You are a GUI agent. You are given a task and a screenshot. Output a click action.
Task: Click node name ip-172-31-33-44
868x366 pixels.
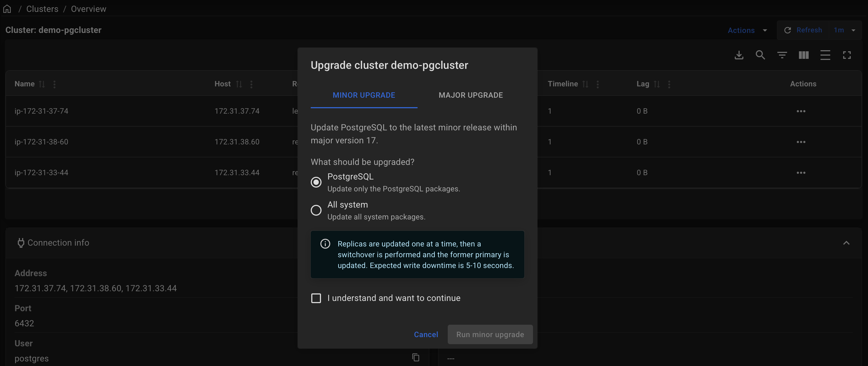pos(42,172)
